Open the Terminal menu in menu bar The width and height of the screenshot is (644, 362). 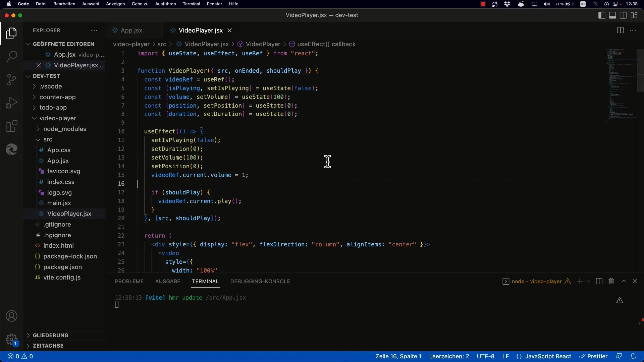pos(191,4)
